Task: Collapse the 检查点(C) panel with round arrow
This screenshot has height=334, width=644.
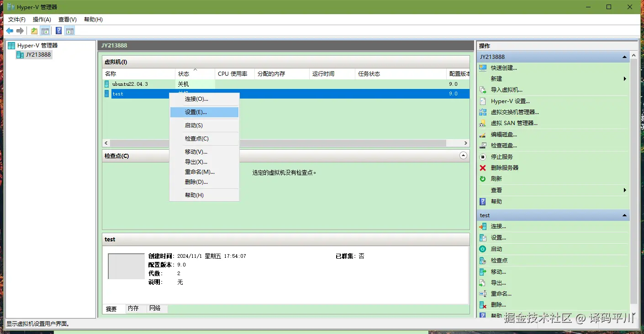Action: point(463,156)
